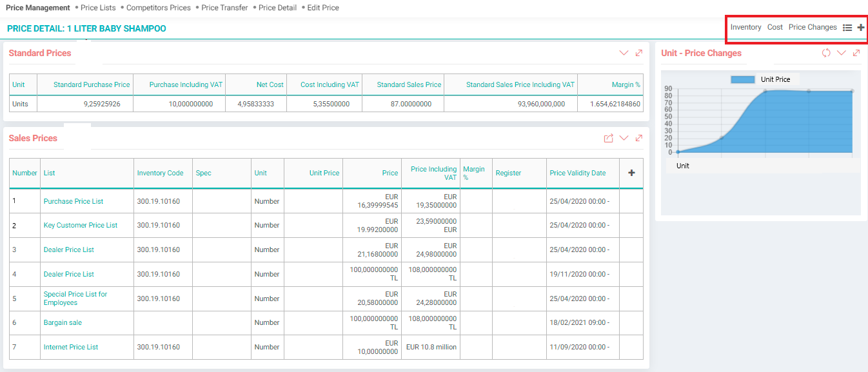The image size is (868, 372).
Task: Collapse the Sales Prices panel chevron
Action: click(x=624, y=138)
